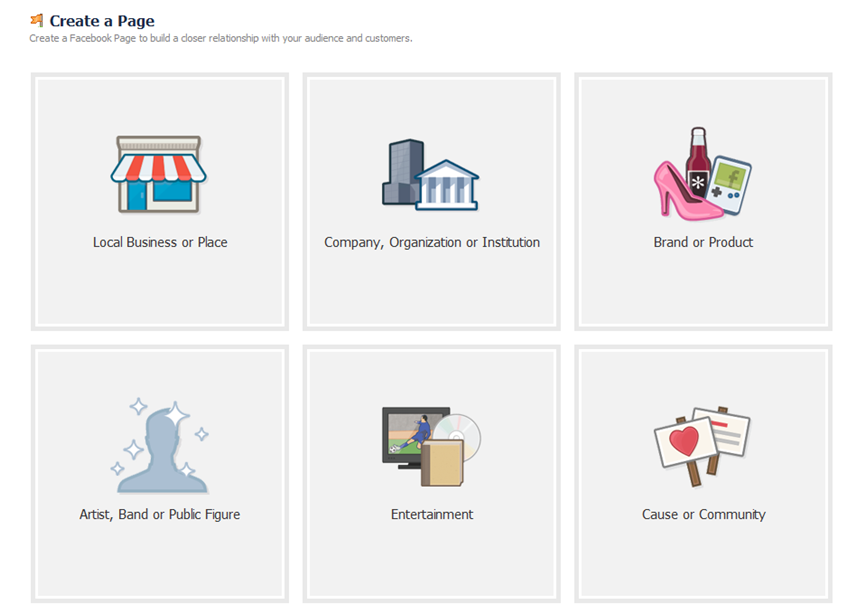Select the office building and bank icon
Viewport: 848px width, 615px height.
coord(430,175)
